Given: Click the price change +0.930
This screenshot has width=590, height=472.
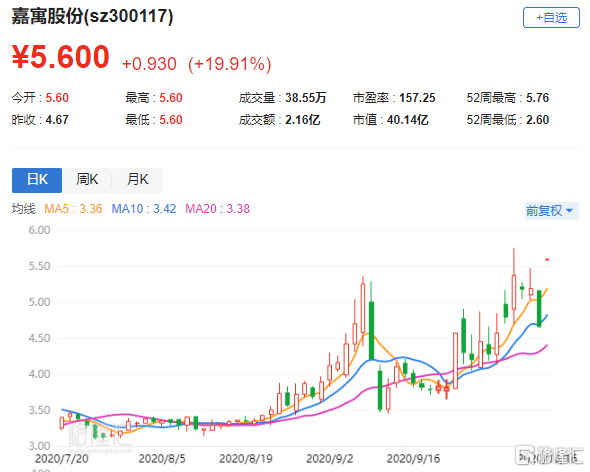Looking at the screenshot, I should (x=149, y=64).
